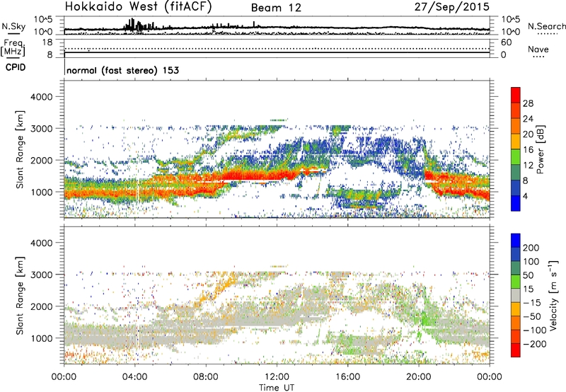Click the velocity panel 'Slant Range [km]' label
This screenshot has height=392, width=566.
20,295
